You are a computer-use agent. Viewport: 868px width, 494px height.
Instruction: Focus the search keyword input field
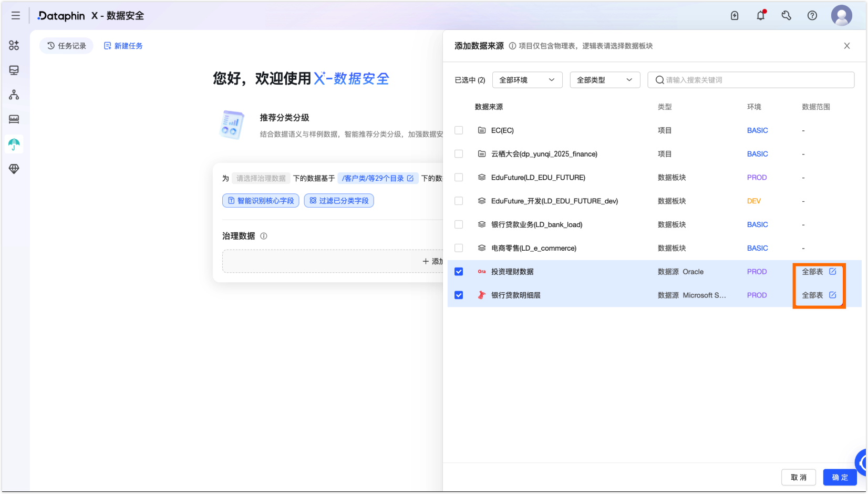751,80
